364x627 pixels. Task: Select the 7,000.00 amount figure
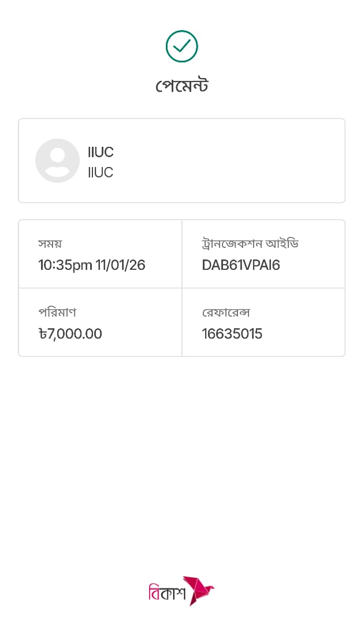click(75, 334)
